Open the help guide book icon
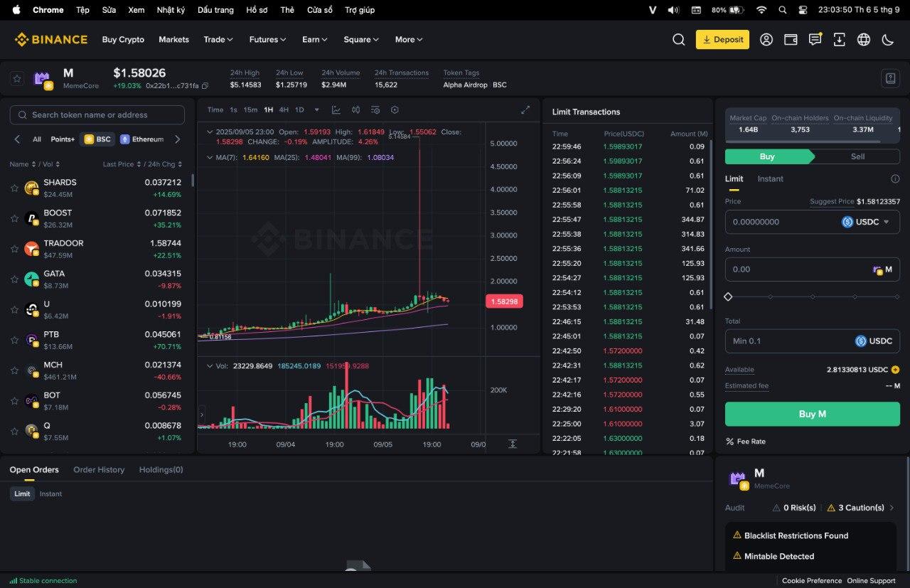This screenshot has width=910, height=588. coord(890,79)
